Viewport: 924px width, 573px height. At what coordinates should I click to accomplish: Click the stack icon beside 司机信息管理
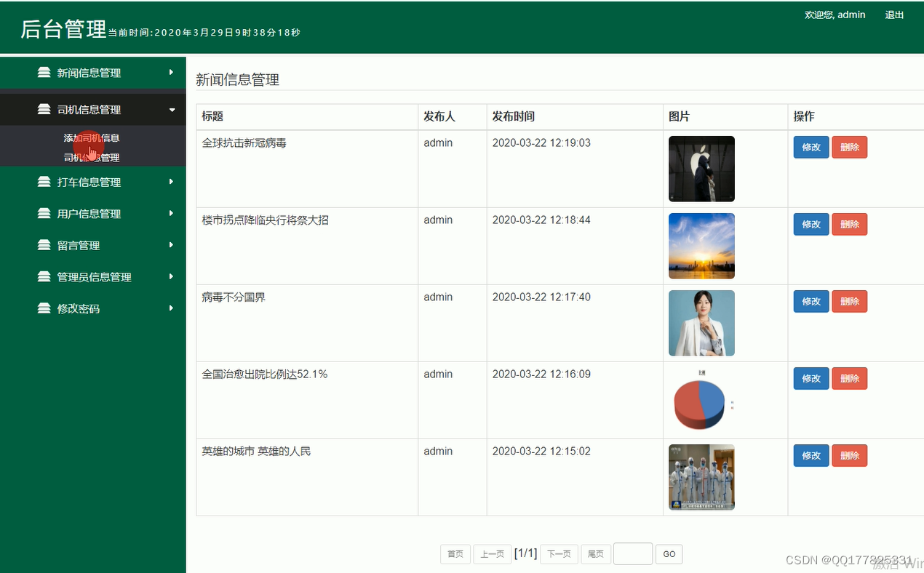pos(44,110)
